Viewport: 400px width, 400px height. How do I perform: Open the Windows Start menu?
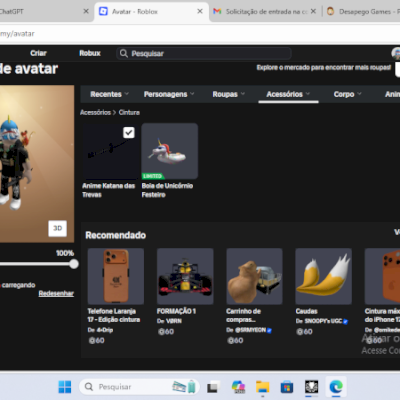pos(65,387)
